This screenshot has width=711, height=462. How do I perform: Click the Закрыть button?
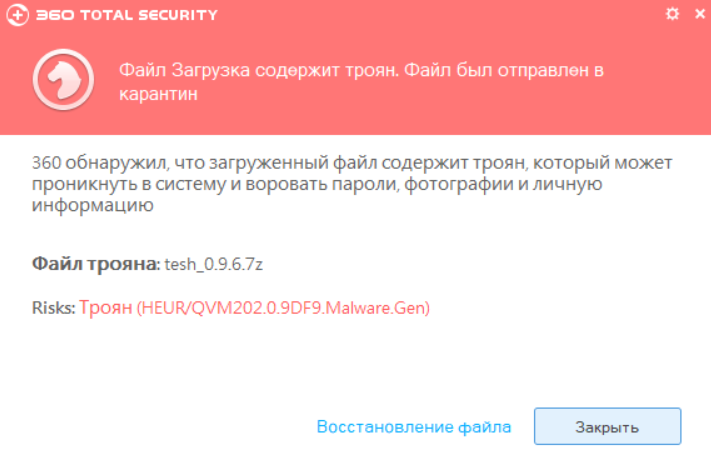[607, 426]
